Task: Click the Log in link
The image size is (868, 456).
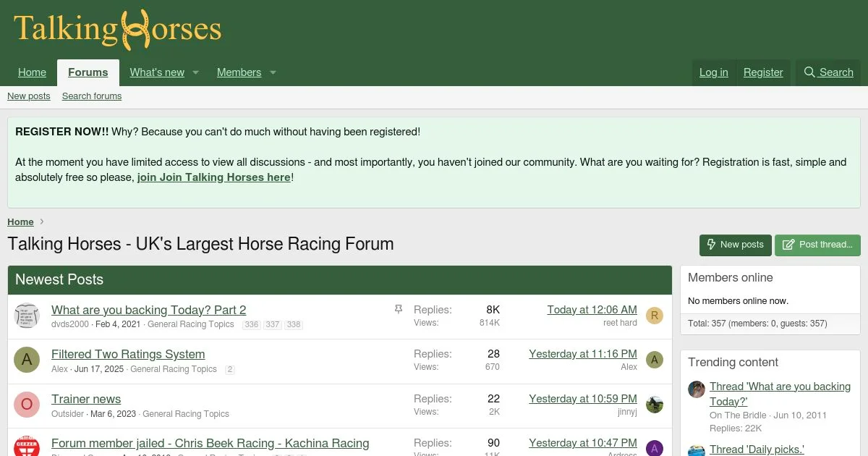Action: pyautogui.click(x=713, y=72)
